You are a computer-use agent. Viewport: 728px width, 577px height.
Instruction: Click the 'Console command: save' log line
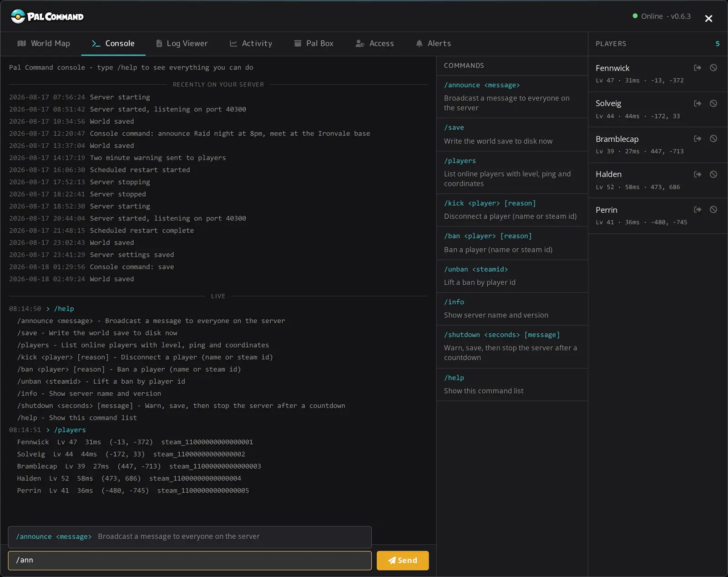[x=91, y=267]
